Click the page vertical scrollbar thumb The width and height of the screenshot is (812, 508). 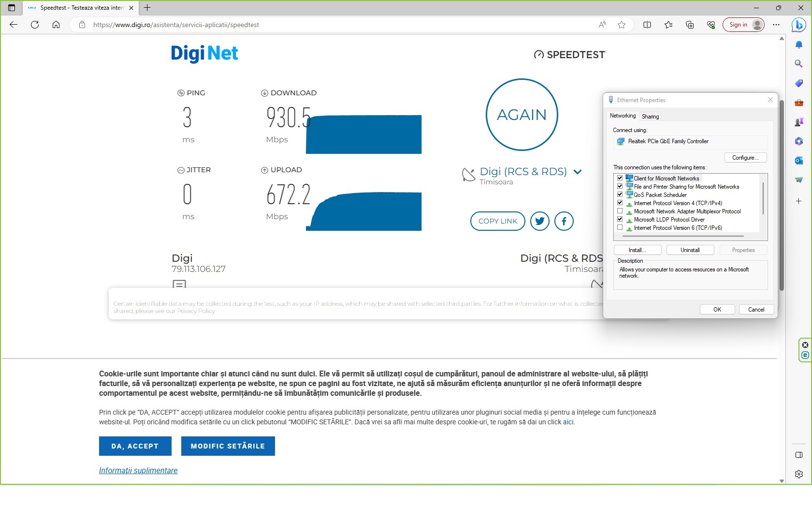coord(782,195)
